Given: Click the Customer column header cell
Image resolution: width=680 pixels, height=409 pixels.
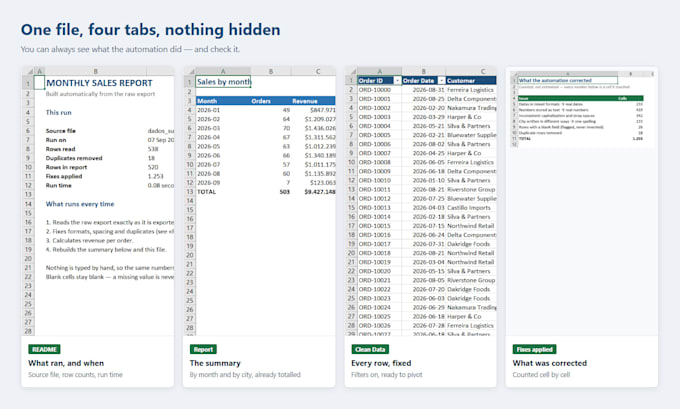Looking at the screenshot, I should point(471,81).
